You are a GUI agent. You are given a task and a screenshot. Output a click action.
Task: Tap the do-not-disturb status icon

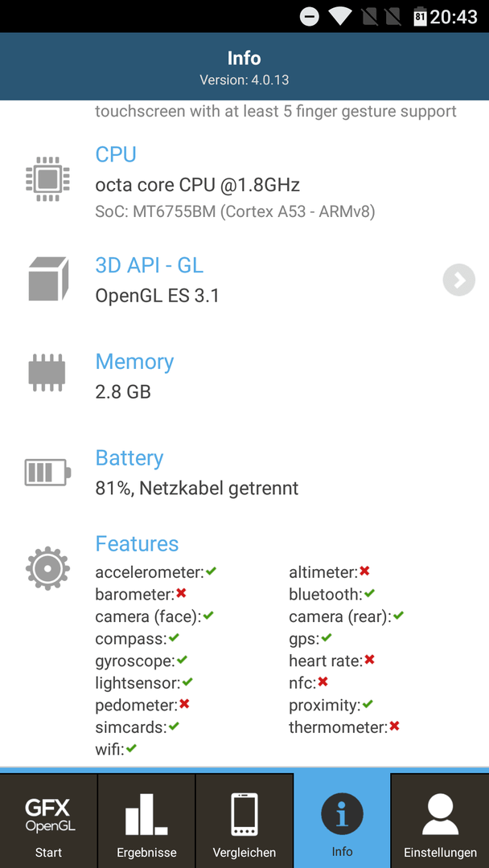(310, 17)
